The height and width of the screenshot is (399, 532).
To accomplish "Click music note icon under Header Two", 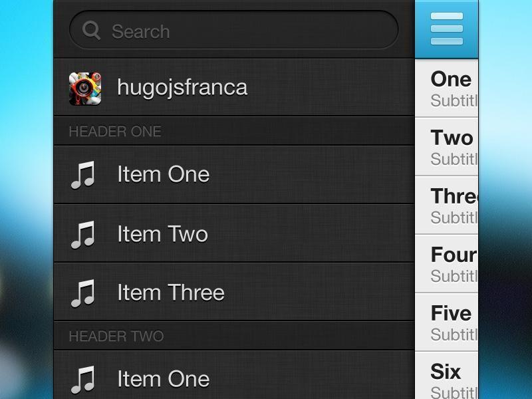I will click(83, 380).
